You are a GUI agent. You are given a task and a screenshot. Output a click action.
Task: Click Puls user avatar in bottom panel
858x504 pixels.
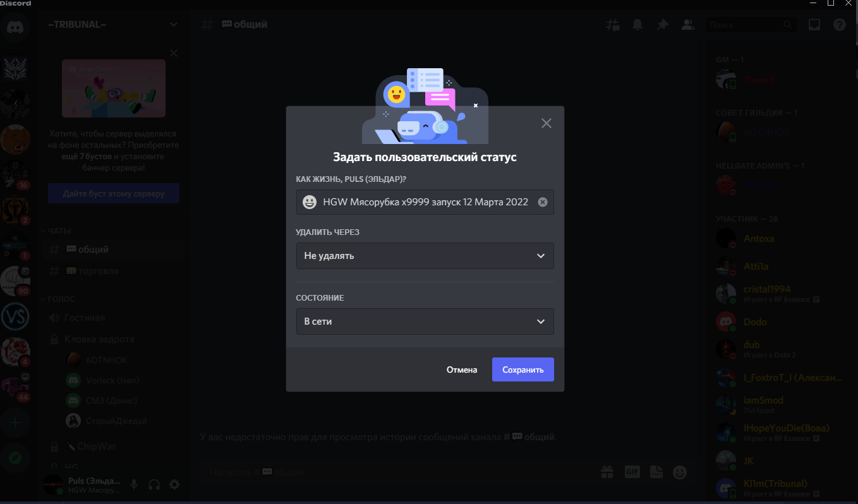coord(53,484)
